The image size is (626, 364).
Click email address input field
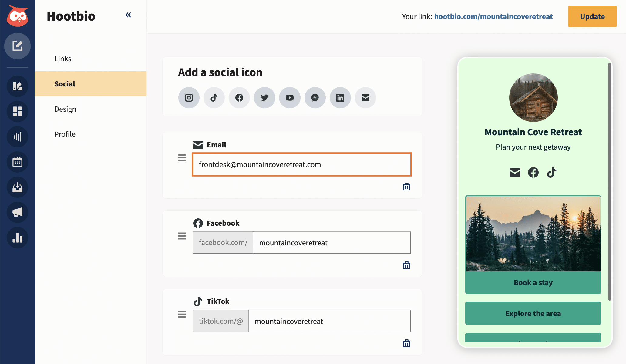302,165
